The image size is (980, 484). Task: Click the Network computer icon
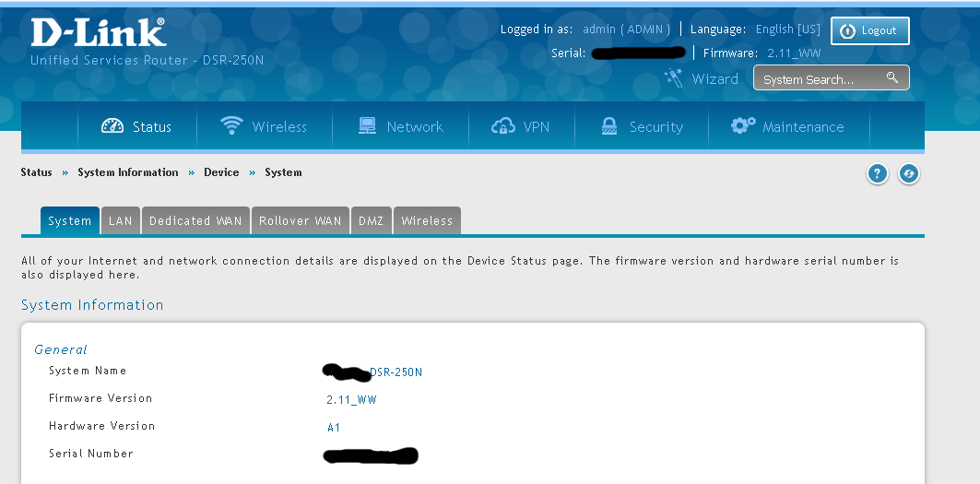coord(368,125)
